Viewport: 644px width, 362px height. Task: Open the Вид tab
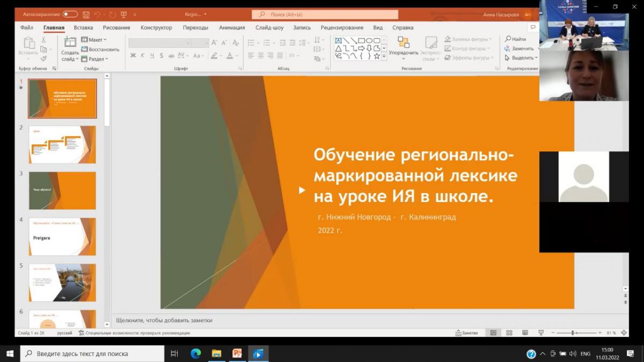(378, 27)
